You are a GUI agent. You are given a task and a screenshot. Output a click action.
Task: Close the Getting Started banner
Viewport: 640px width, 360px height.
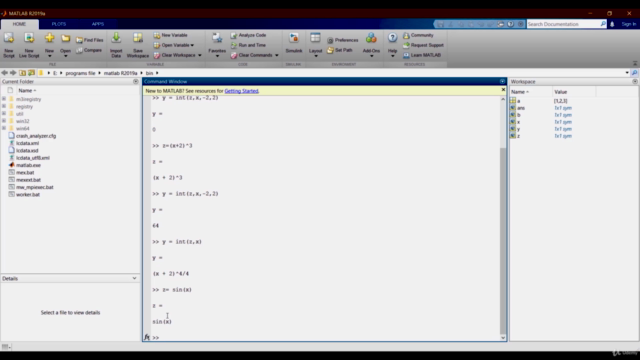pos(503,90)
